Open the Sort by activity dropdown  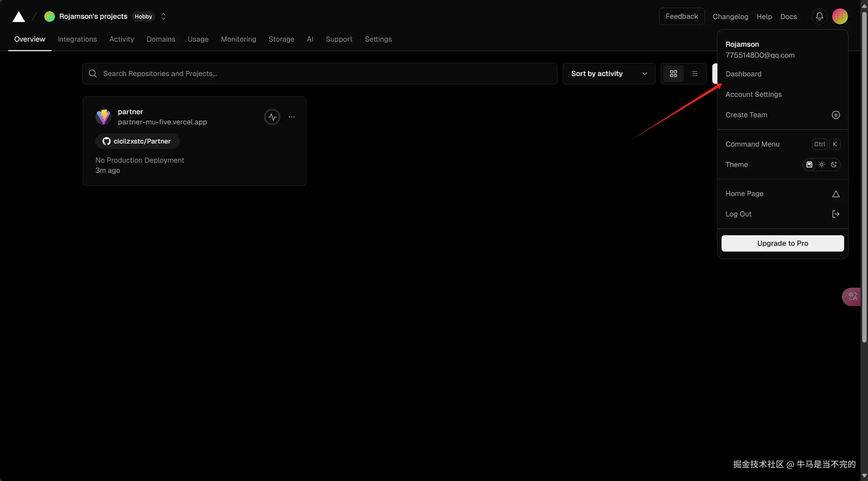pyautogui.click(x=609, y=74)
